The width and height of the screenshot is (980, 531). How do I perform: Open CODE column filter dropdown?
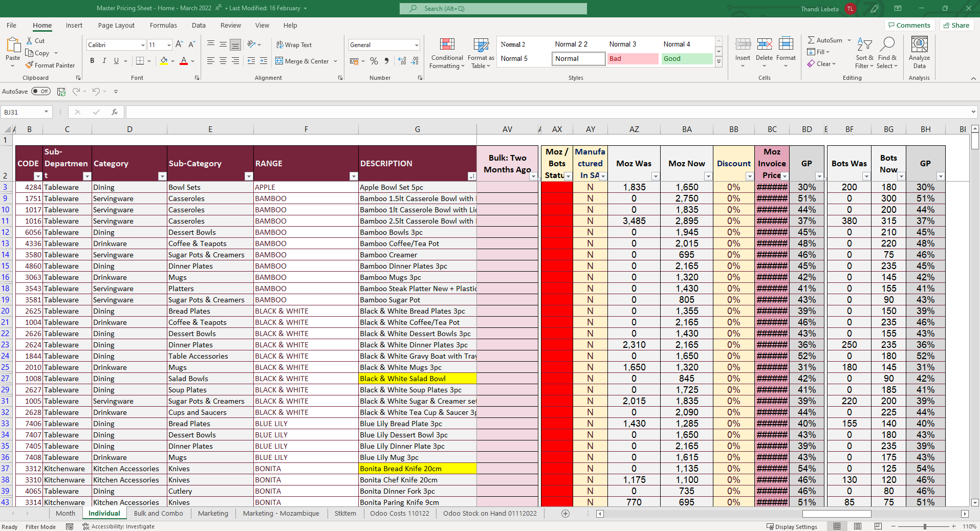(x=37, y=176)
